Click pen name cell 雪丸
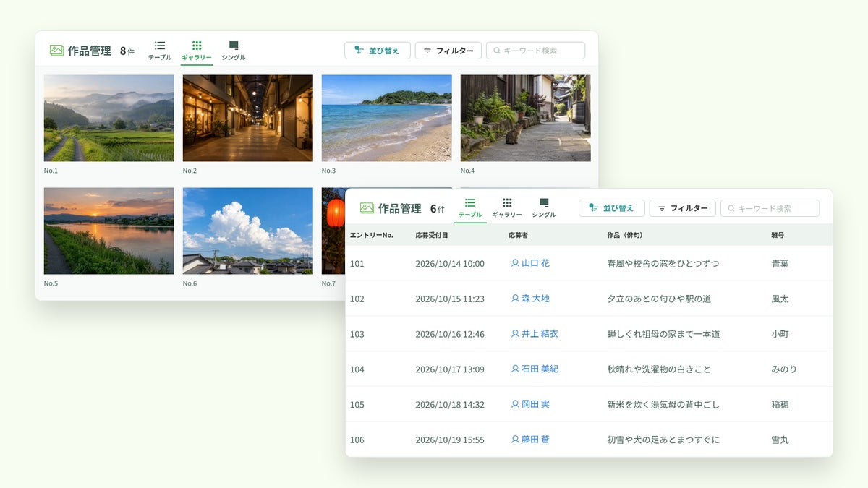This screenshot has width=868, height=488. click(x=780, y=440)
